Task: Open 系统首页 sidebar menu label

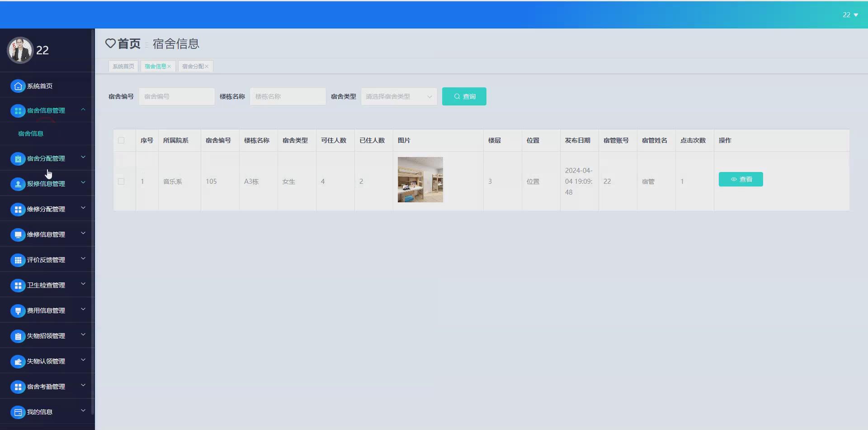Action: tap(40, 86)
